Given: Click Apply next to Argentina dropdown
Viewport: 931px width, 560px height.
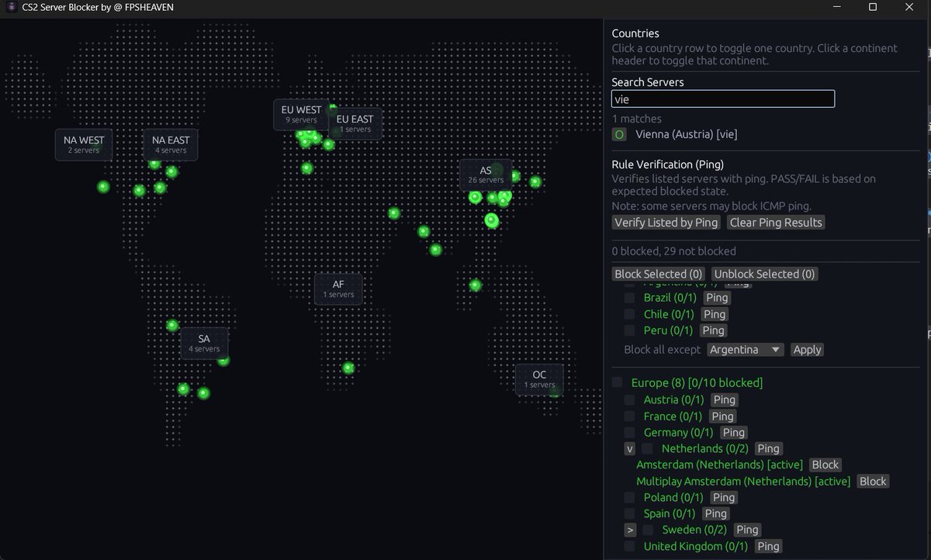Looking at the screenshot, I should pyautogui.click(x=807, y=350).
